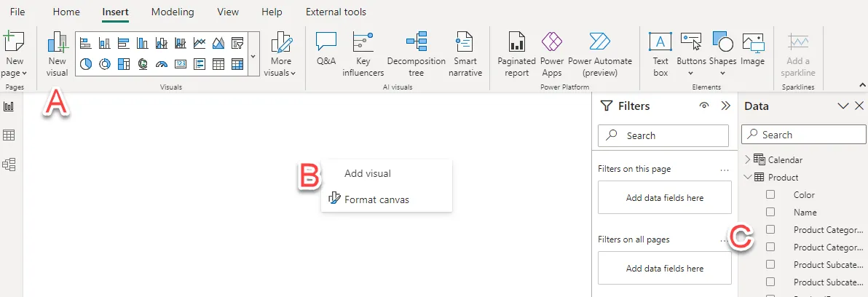Switch to Report view in left sidebar

coord(9,106)
